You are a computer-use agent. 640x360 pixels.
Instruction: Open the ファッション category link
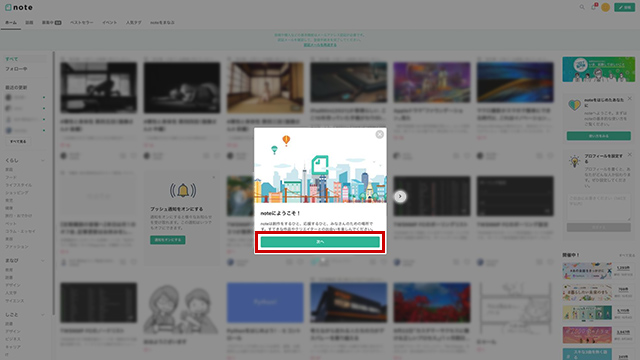pos(17,247)
